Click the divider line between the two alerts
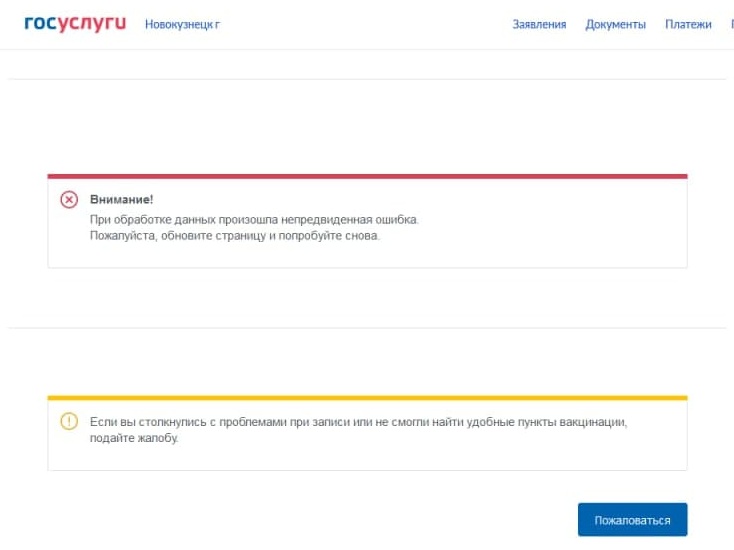This screenshot has width=734, height=550. pos(367,328)
